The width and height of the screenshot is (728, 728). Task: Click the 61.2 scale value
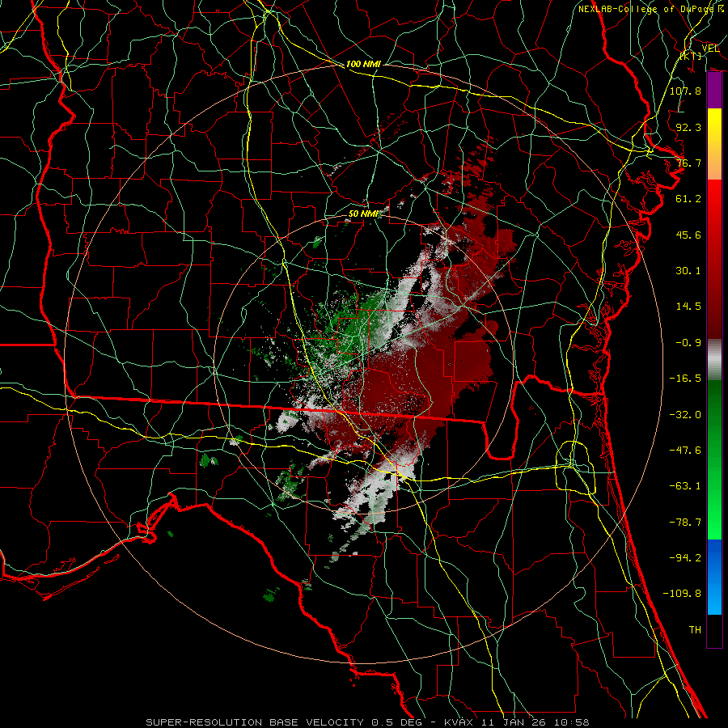[x=688, y=199]
